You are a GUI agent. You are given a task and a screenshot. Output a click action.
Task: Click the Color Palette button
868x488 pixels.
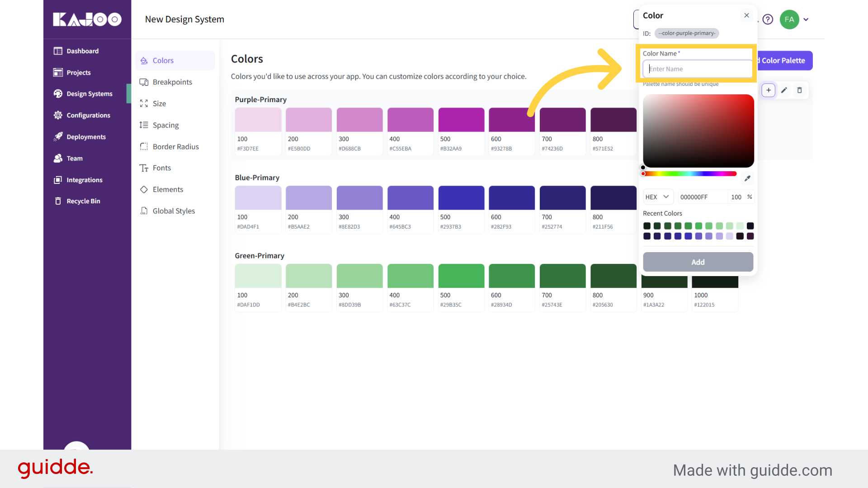(x=785, y=61)
